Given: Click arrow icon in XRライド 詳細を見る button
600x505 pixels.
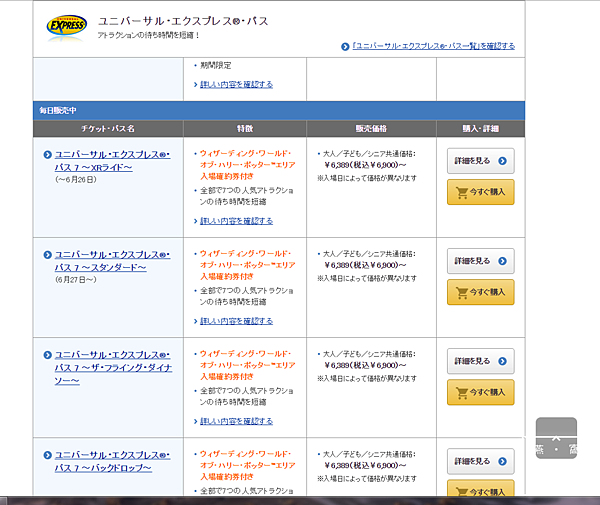Looking at the screenshot, I should click(x=502, y=161).
